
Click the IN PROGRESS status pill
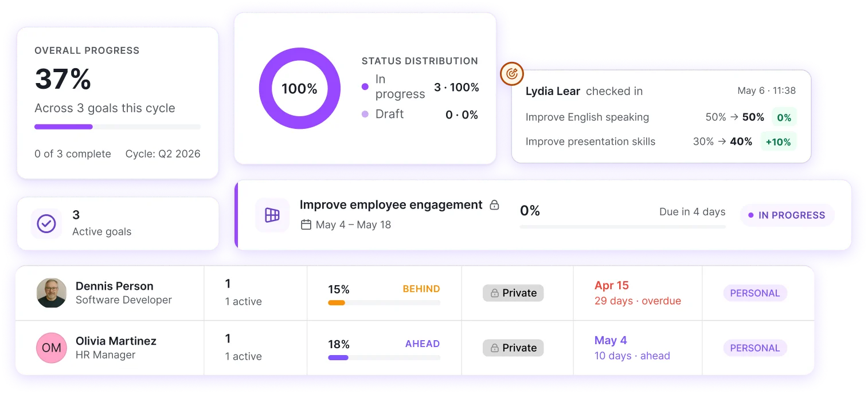(787, 215)
